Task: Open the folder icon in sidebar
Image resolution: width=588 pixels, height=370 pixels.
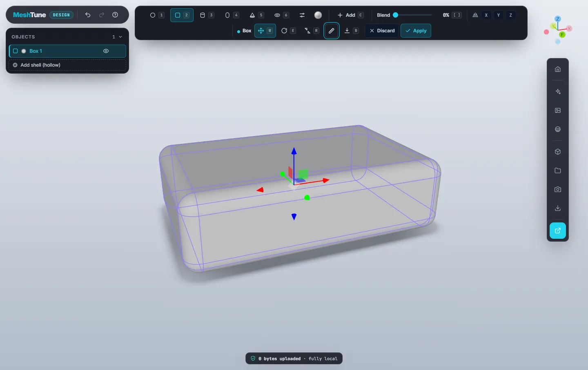Action: pos(558,170)
